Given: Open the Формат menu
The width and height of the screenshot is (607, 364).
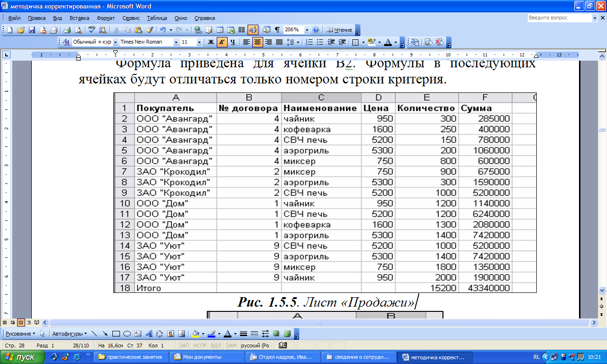Looking at the screenshot, I should (x=106, y=18).
